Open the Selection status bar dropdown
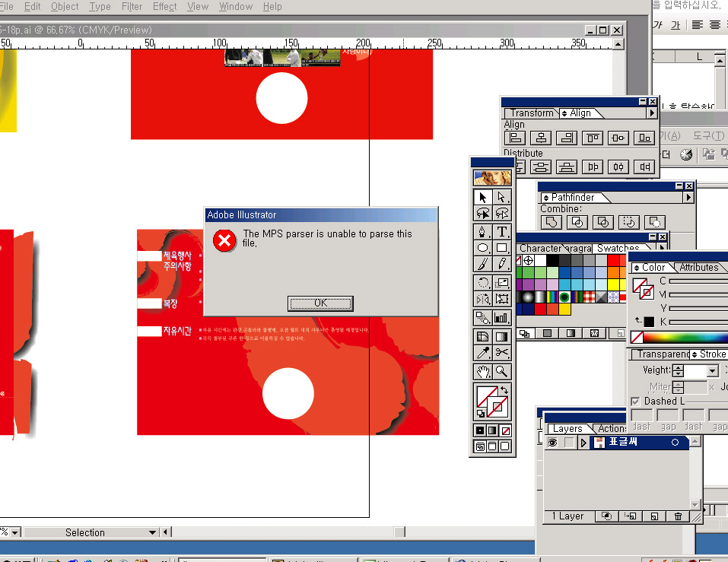 point(152,532)
